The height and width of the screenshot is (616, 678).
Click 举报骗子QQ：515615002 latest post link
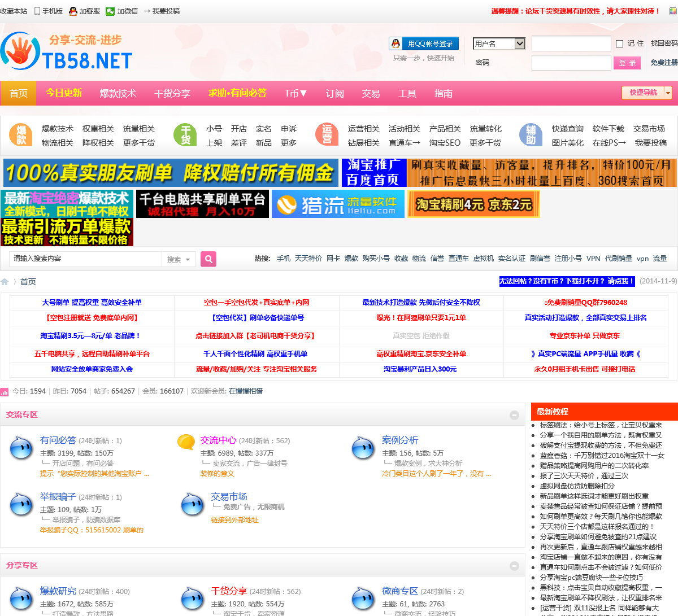click(x=92, y=530)
